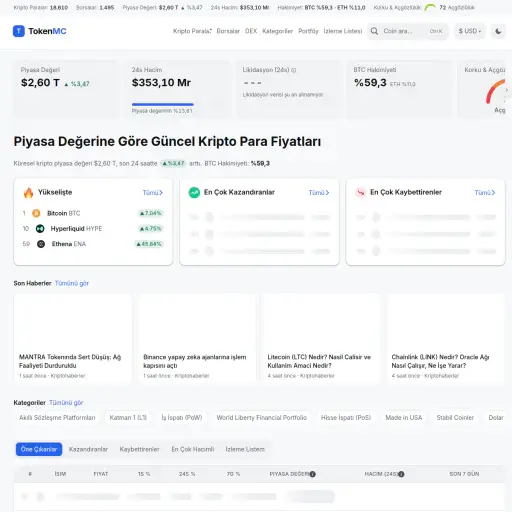This screenshot has width=512, height=512.
Task: Select the Made in USA category
Action: pyautogui.click(x=404, y=418)
